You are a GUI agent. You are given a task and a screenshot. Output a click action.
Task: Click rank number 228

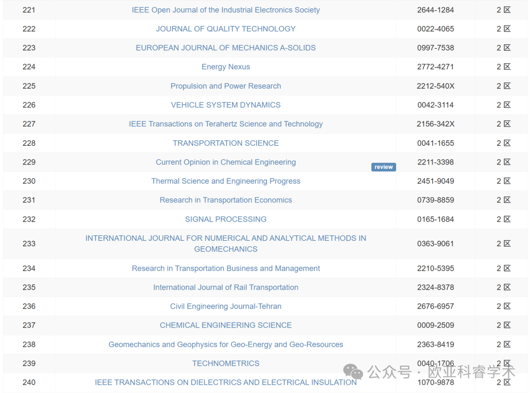pyautogui.click(x=29, y=143)
